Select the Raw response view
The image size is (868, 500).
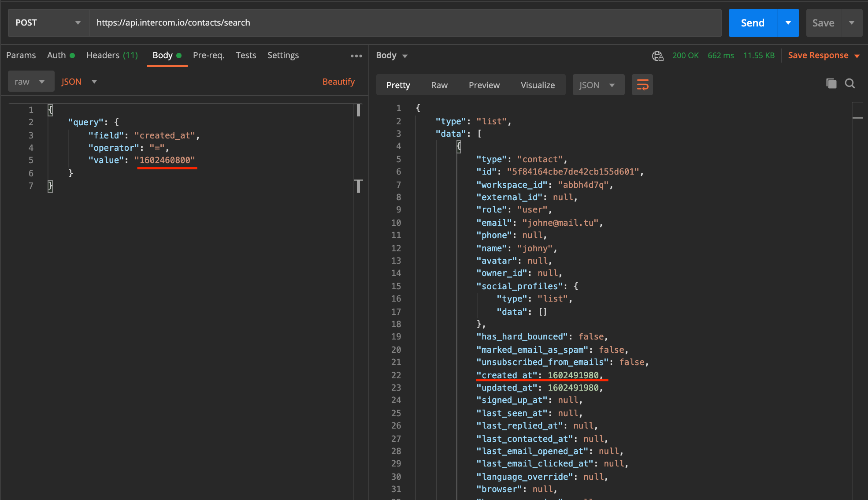point(439,85)
